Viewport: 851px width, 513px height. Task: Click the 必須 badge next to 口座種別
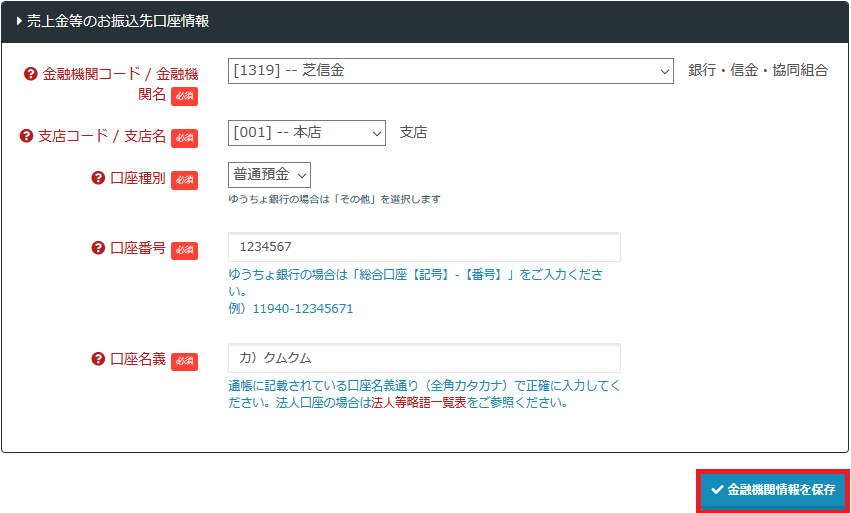184,179
